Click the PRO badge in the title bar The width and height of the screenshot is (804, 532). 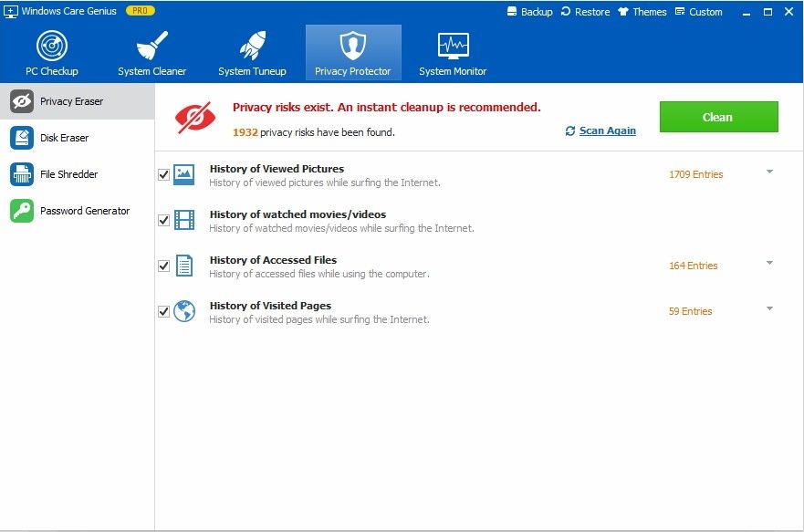(x=140, y=11)
